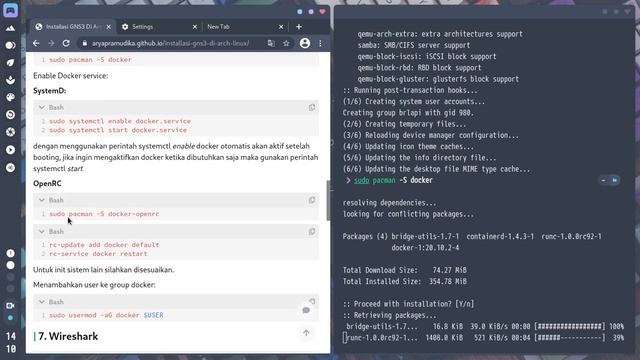640x360 pixels.
Task: Click the comment bubble icon on page
Action: (306, 311)
